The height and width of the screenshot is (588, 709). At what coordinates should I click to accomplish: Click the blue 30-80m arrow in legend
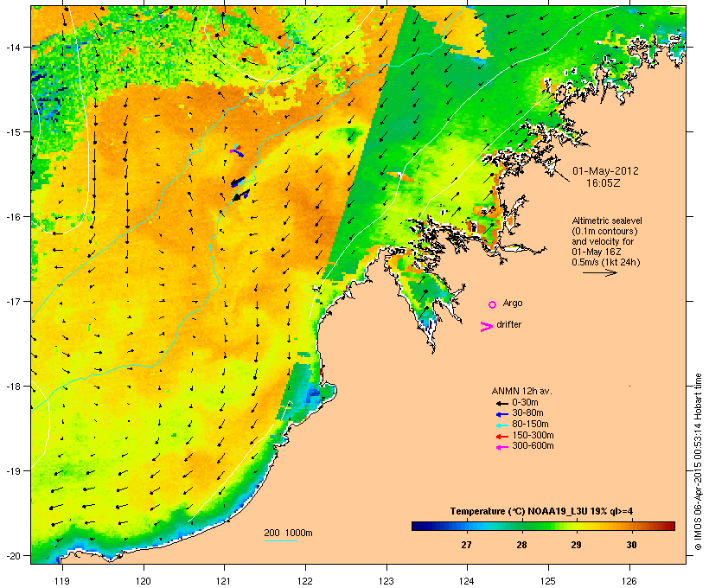[501, 414]
